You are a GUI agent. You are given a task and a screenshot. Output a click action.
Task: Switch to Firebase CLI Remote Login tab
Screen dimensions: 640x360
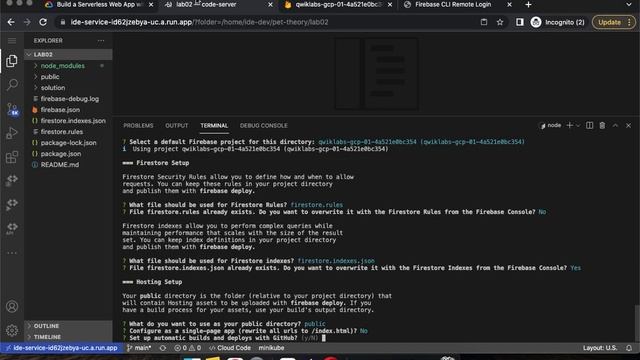[452, 4]
